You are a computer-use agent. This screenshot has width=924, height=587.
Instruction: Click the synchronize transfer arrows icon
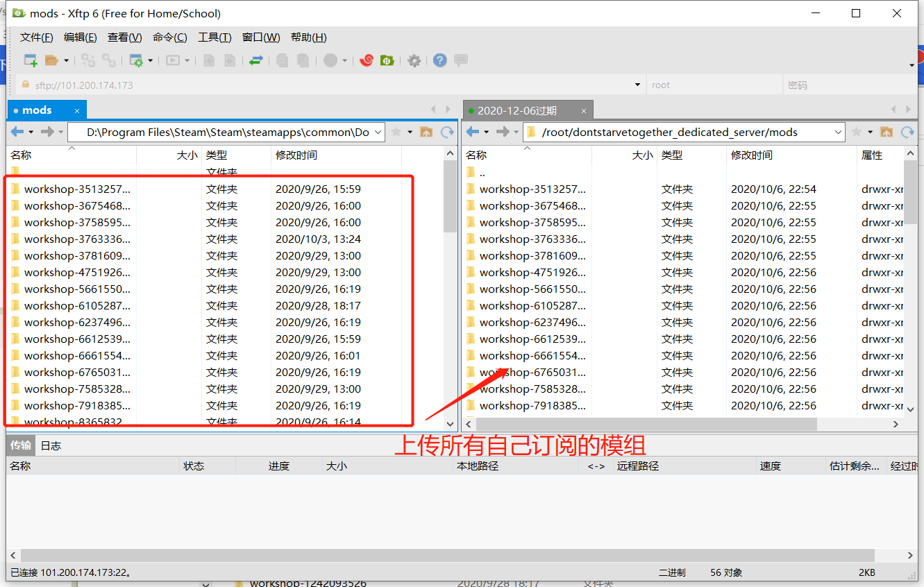click(256, 60)
